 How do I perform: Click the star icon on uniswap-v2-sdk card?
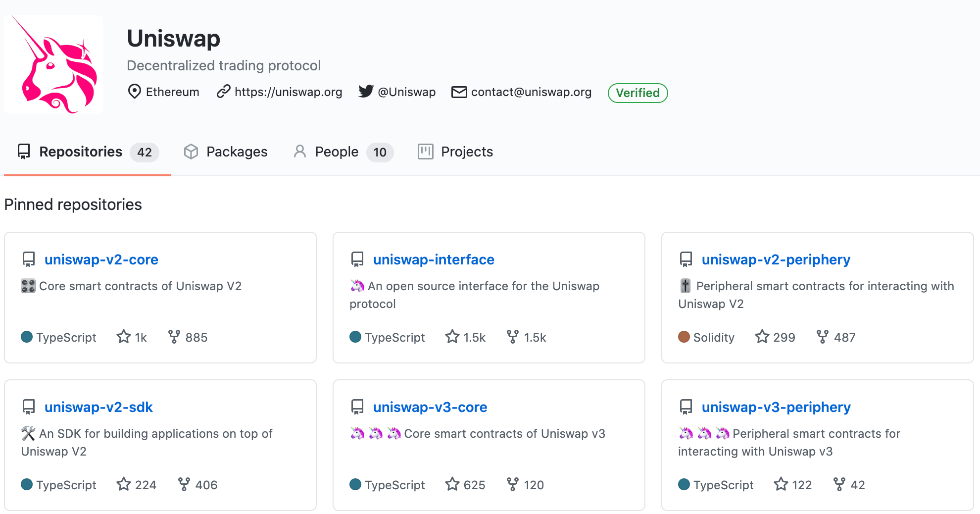tap(124, 484)
